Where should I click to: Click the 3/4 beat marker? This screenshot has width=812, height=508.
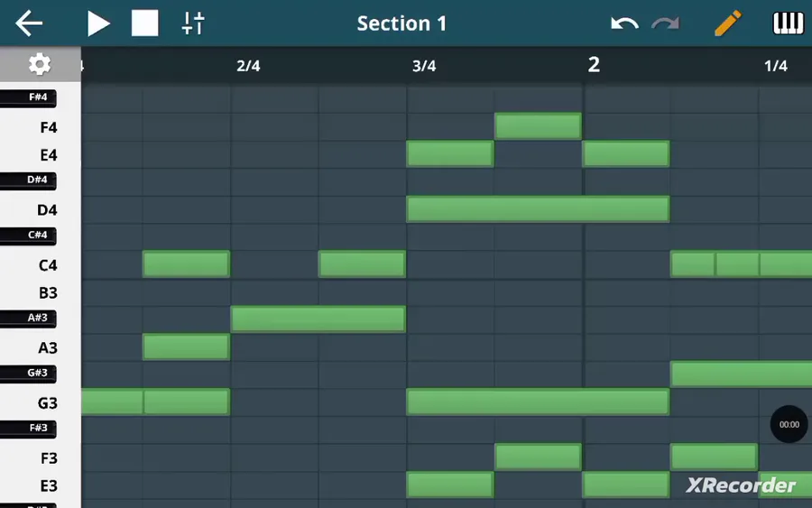(x=424, y=66)
